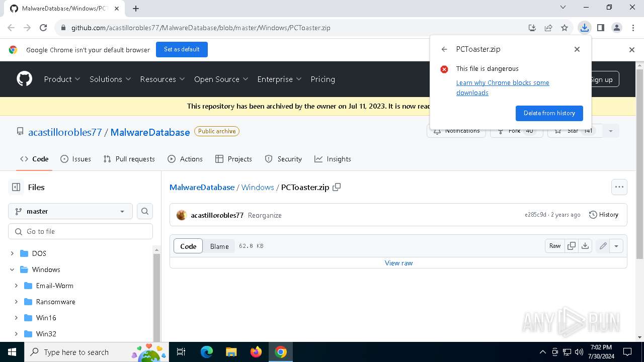This screenshot has width=644, height=362.
Task: View the file History
Action: pyautogui.click(x=603, y=215)
